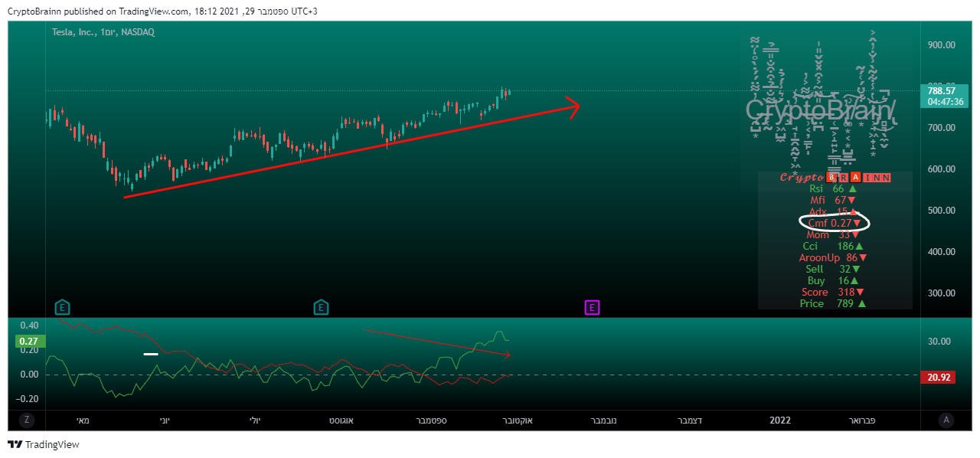Click the Tesla, Inc. chart title
Screen dimensions: 980x458
[103, 32]
